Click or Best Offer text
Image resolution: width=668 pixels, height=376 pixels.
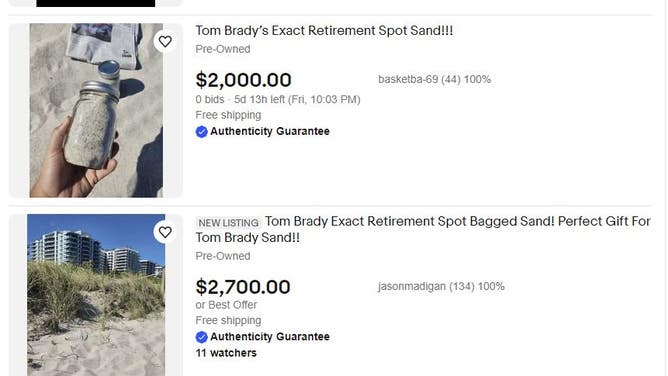pyautogui.click(x=226, y=305)
